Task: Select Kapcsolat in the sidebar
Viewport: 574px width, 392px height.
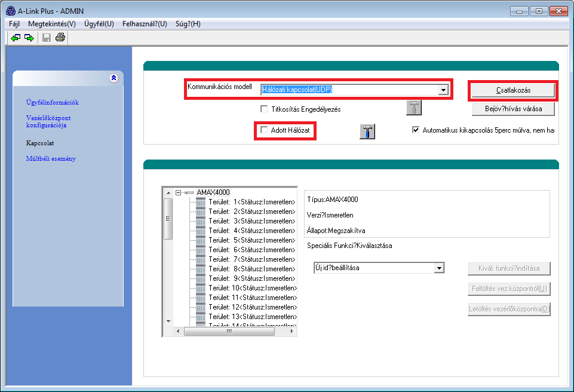Action: pyautogui.click(x=40, y=143)
